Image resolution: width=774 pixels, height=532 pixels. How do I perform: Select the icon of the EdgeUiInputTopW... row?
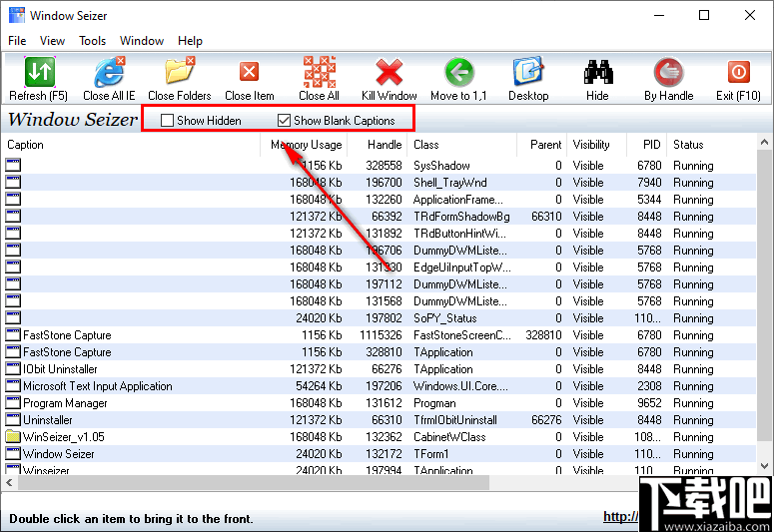tap(13, 266)
